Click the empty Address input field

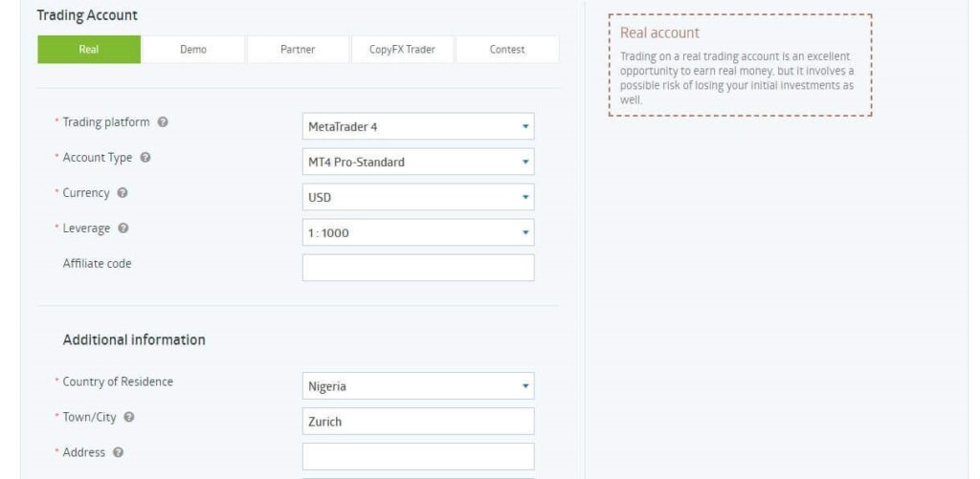418,456
